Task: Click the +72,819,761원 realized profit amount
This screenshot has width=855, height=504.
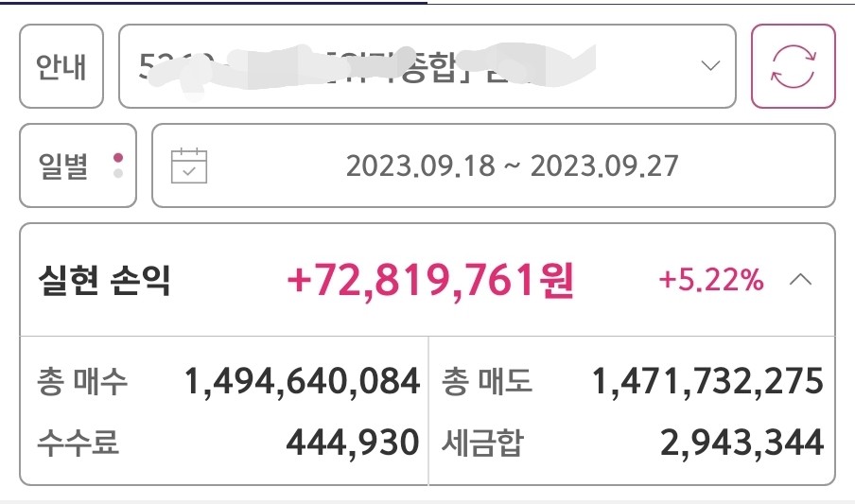Action: pos(430,280)
